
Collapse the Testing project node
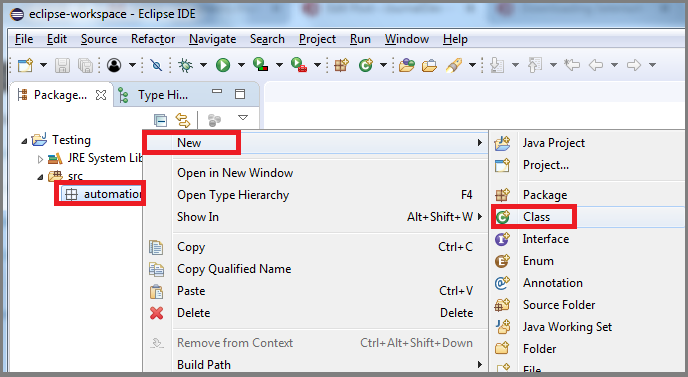click(x=24, y=141)
